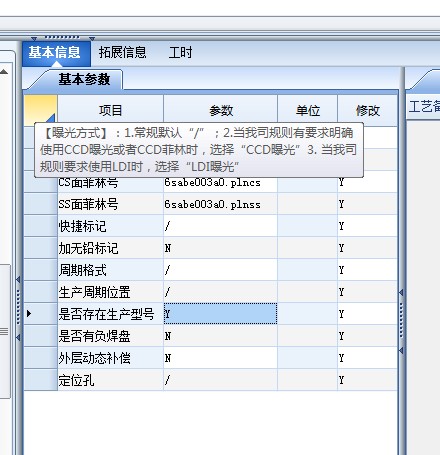440x455 pixels.
Task: Click the lower collapse arrow on the left splitter
Action: coord(18,337)
